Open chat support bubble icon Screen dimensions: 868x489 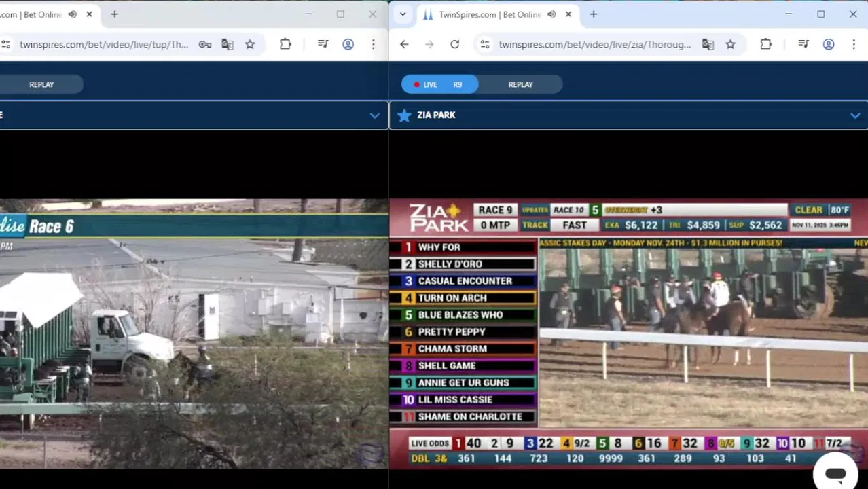(835, 473)
